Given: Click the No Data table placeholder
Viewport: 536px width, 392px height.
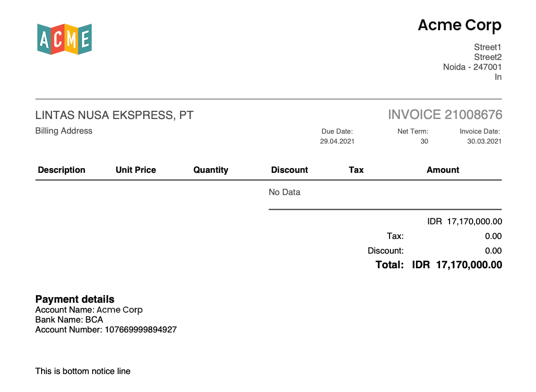Looking at the screenshot, I should 284,192.
